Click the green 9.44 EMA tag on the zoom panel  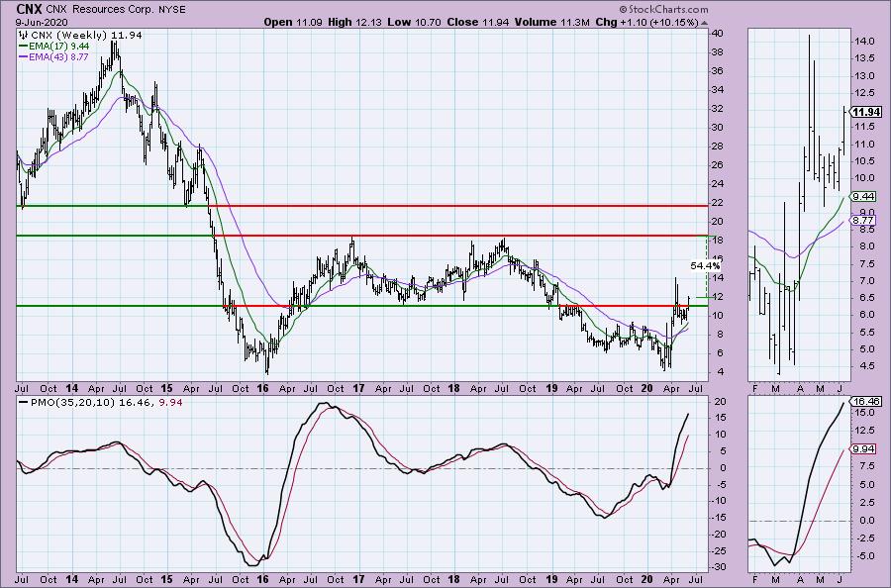coord(862,197)
